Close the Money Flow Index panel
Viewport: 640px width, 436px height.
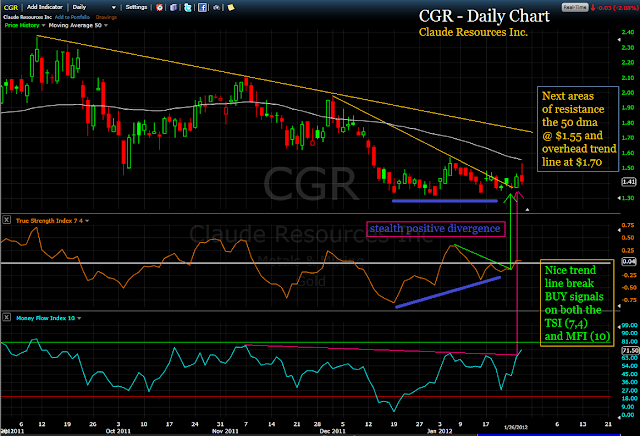tap(7, 317)
